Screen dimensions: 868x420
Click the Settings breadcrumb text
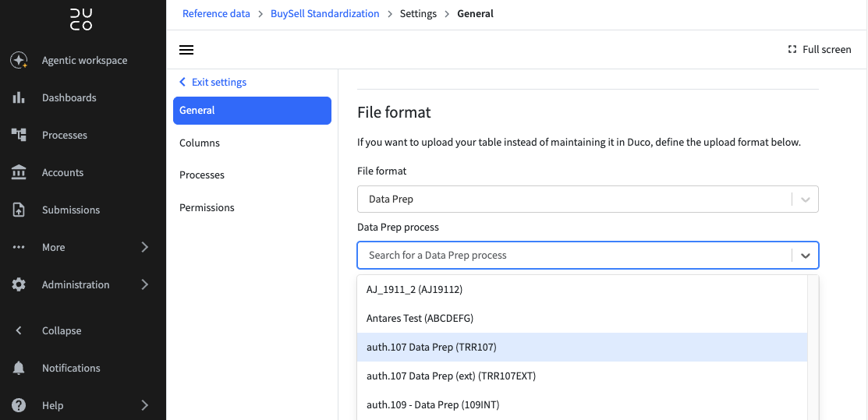(x=419, y=14)
